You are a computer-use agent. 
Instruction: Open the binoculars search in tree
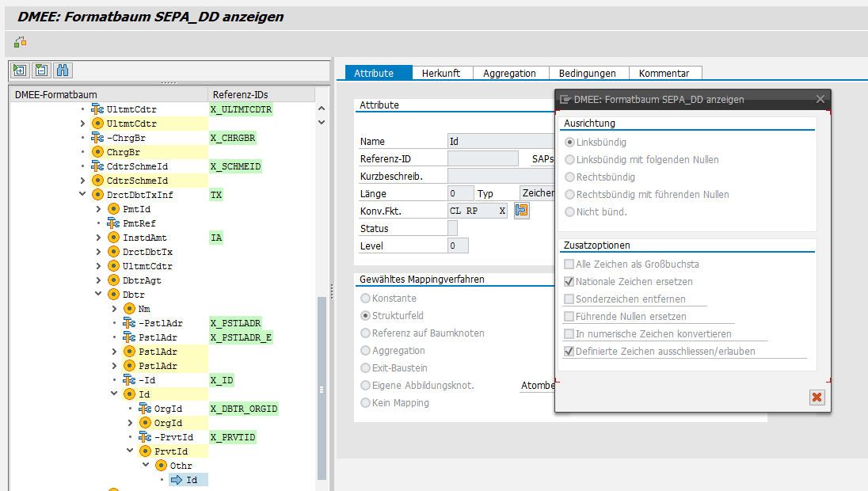tap(63, 70)
